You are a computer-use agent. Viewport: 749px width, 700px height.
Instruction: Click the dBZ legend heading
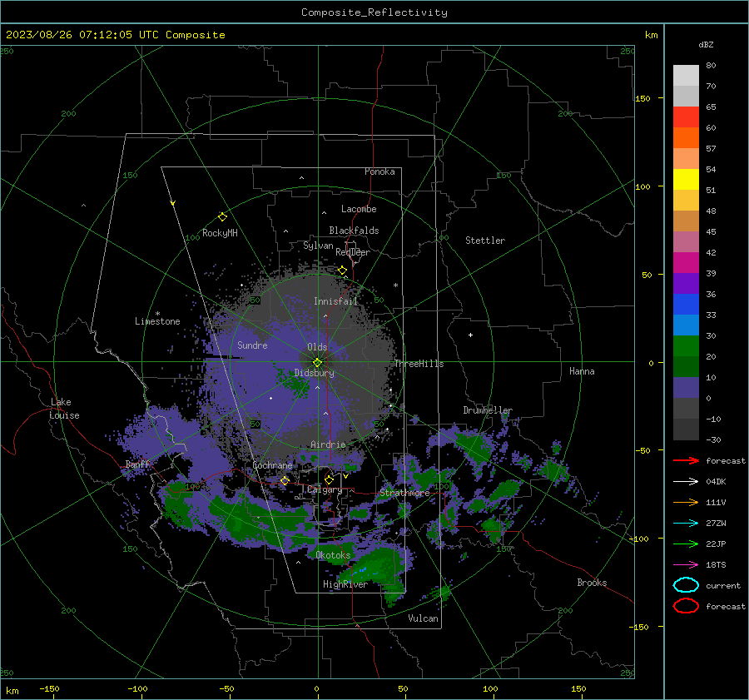pyautogui.click(x=706, y=45)
